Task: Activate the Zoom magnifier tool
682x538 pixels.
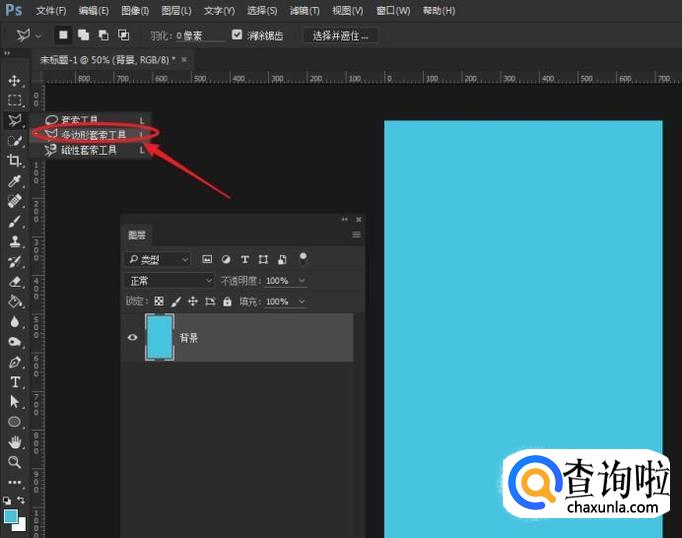Action: coord(14,462)
